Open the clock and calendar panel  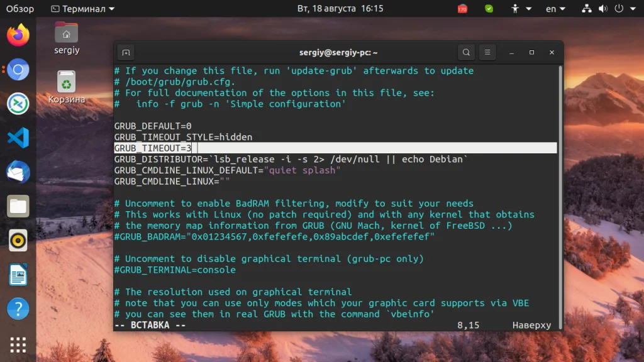(x=340, y=9)
